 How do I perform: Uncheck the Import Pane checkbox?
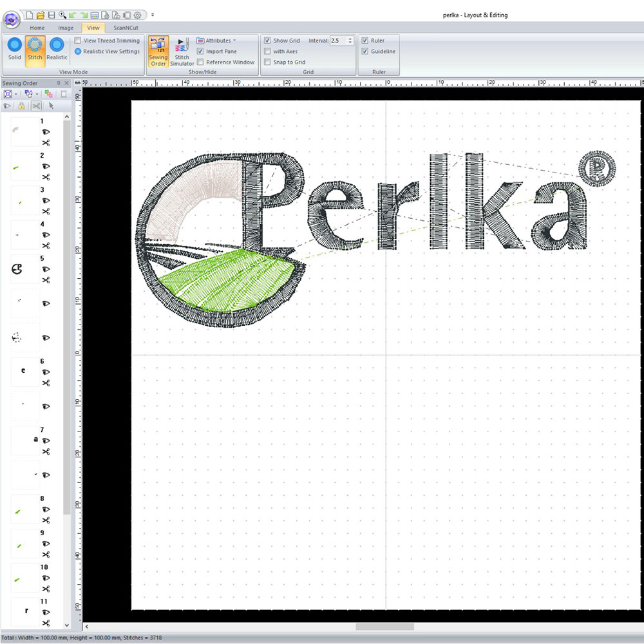tap(200, 52)
